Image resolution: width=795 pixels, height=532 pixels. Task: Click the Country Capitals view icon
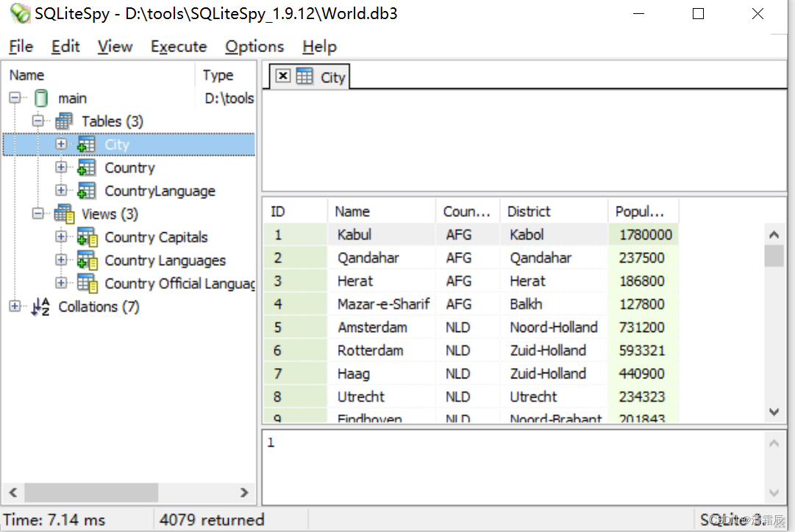tap(87, 237)
